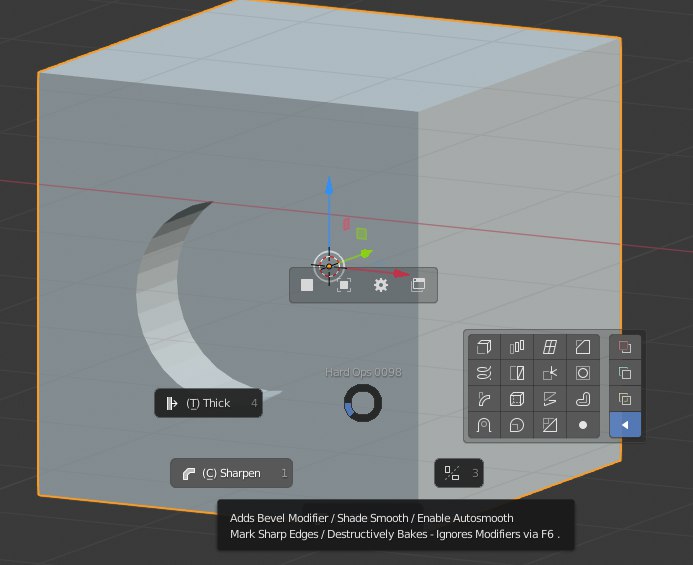The image size is (693, 565).
Task: Click the green Y-axis gizmo arrow
Action: point(366,253)
